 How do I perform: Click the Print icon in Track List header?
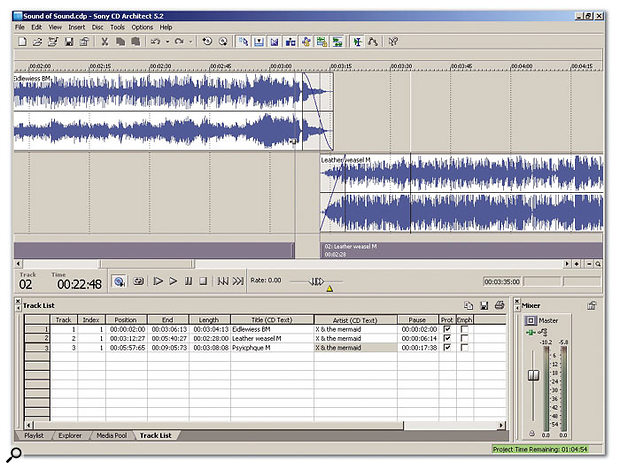[x=499, y=305]
